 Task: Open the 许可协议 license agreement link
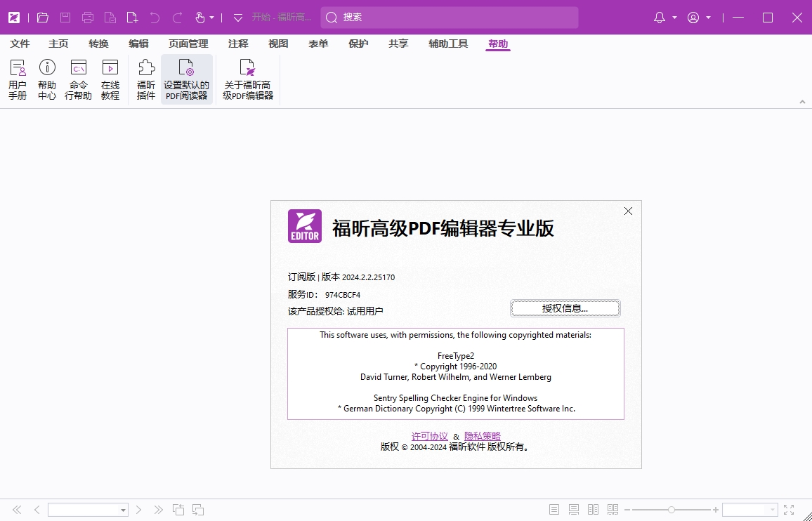pos(429,437)
